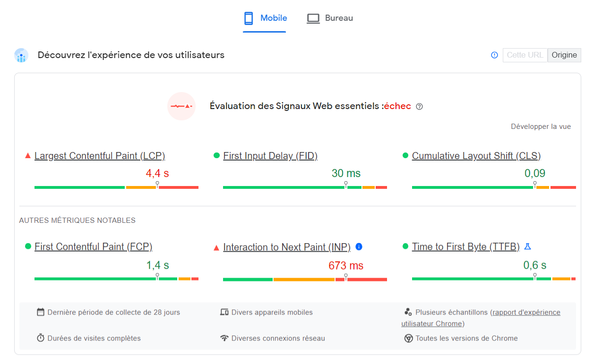
Task: Click the Chrome versions icon
Action: click(x=408, y=339)
